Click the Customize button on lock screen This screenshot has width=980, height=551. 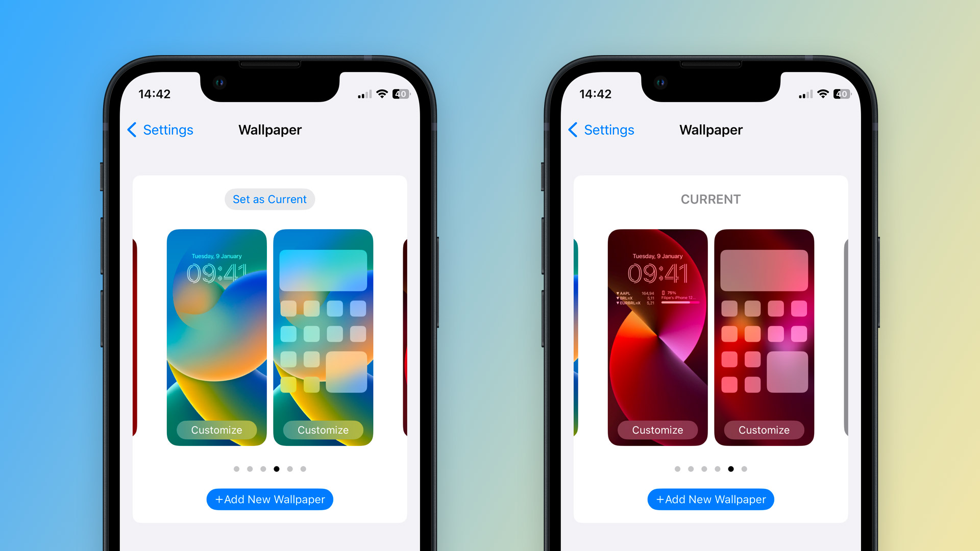click(x=216, y=428)
